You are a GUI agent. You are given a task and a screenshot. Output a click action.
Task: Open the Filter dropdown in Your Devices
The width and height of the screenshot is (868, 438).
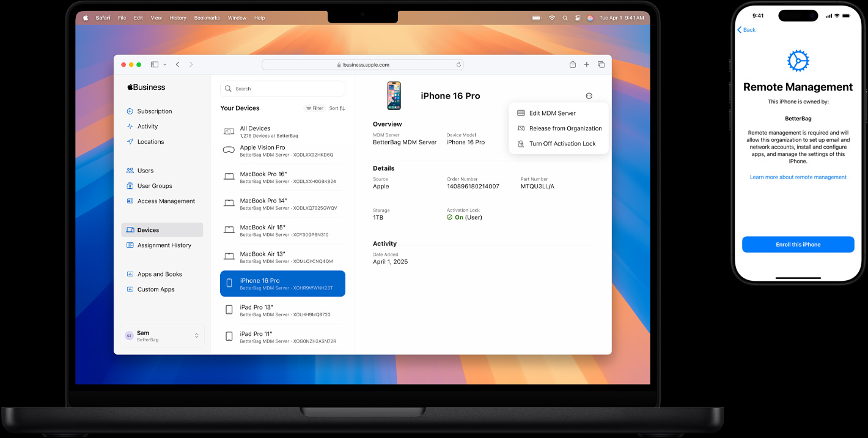314,108
